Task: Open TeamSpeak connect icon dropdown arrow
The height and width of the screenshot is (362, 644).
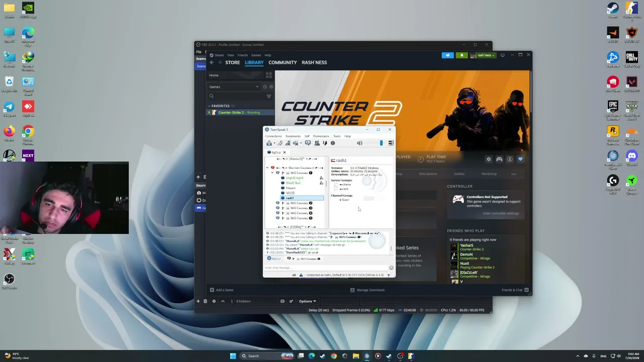Action: click(274, 143)
